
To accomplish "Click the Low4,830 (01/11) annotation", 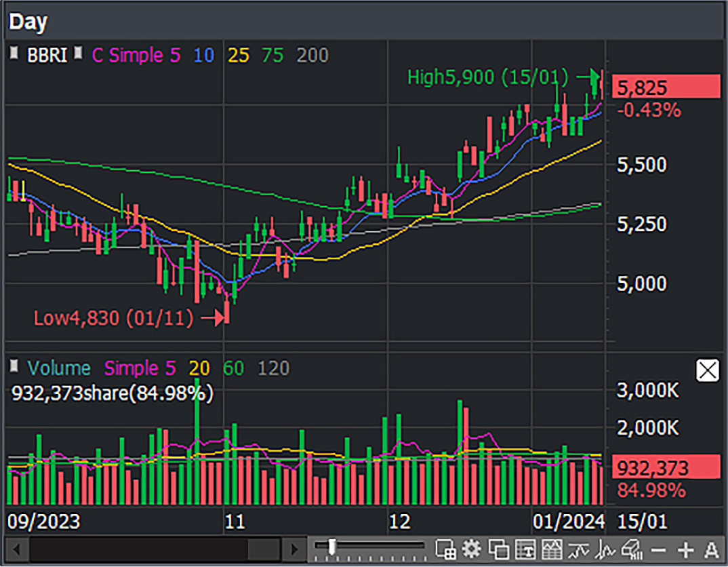I will click(x=113, y=318).
